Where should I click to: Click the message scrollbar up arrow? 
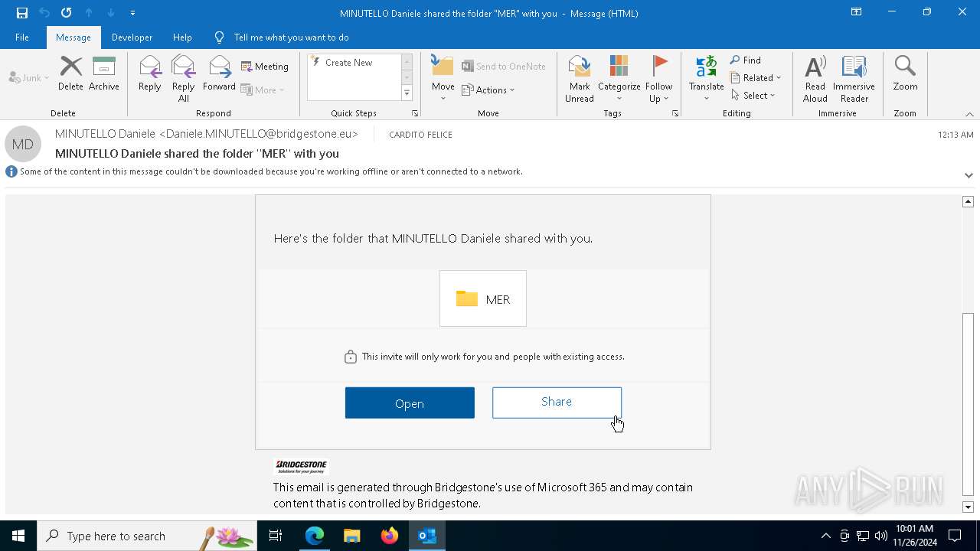[968, 201]
